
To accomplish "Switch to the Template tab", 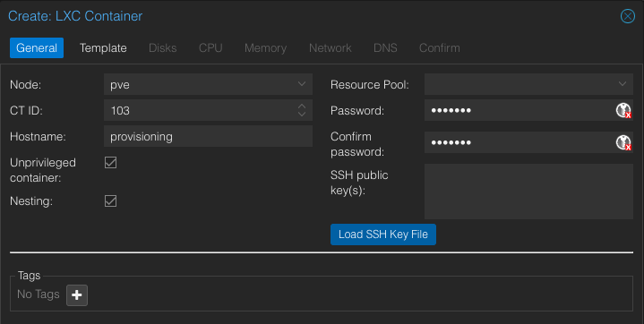I will pyautogui.click(x=103, y=47).
